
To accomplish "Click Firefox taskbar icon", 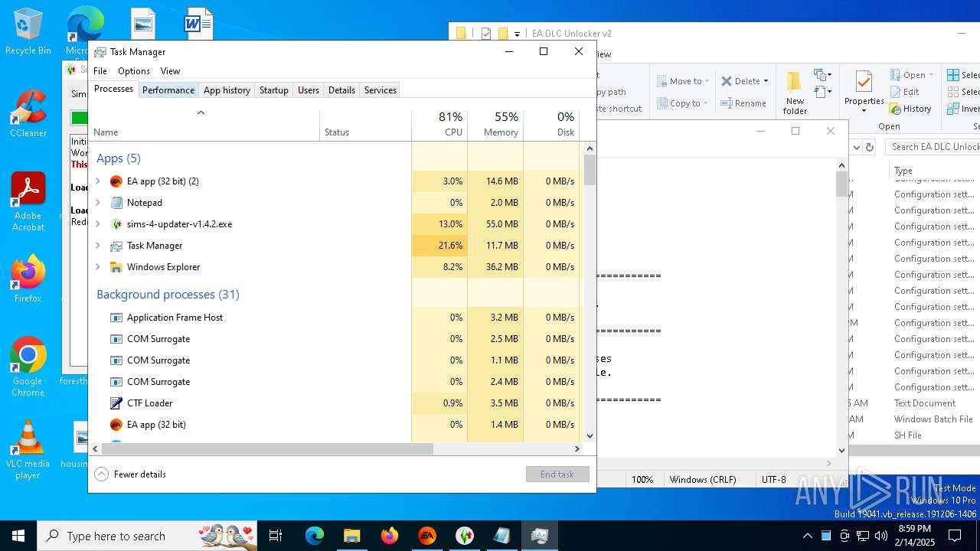I will [x=389, y=536].
